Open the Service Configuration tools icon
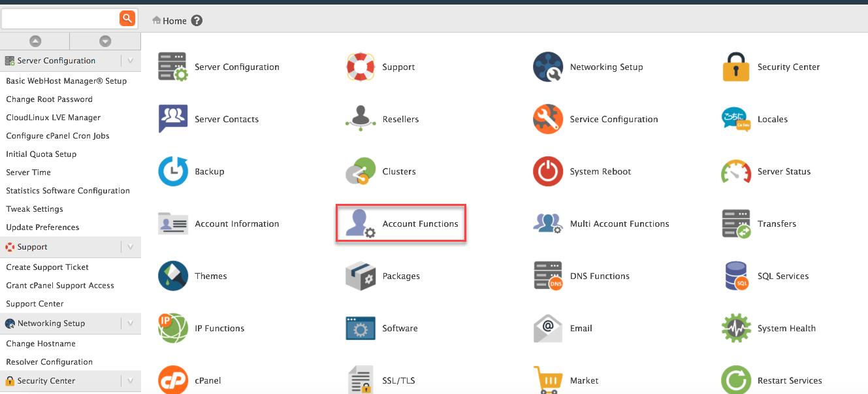Screen dimensions: 868x394 point(548,119)
